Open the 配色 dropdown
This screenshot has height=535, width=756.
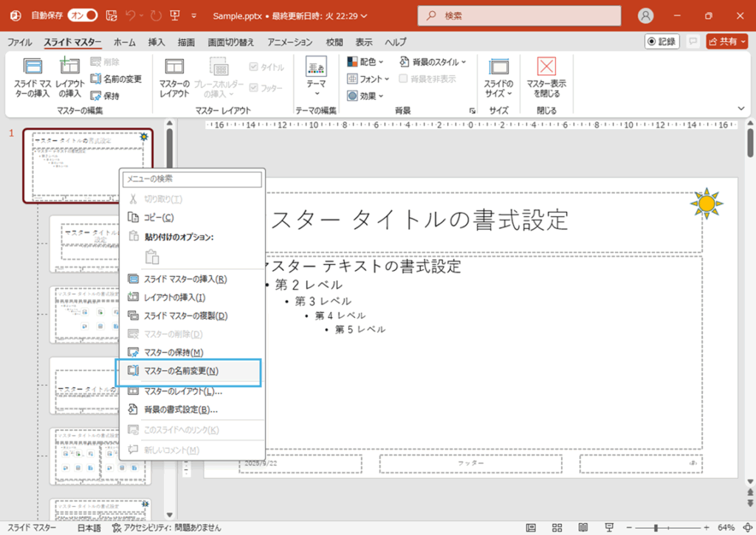[x=367, y=62]
